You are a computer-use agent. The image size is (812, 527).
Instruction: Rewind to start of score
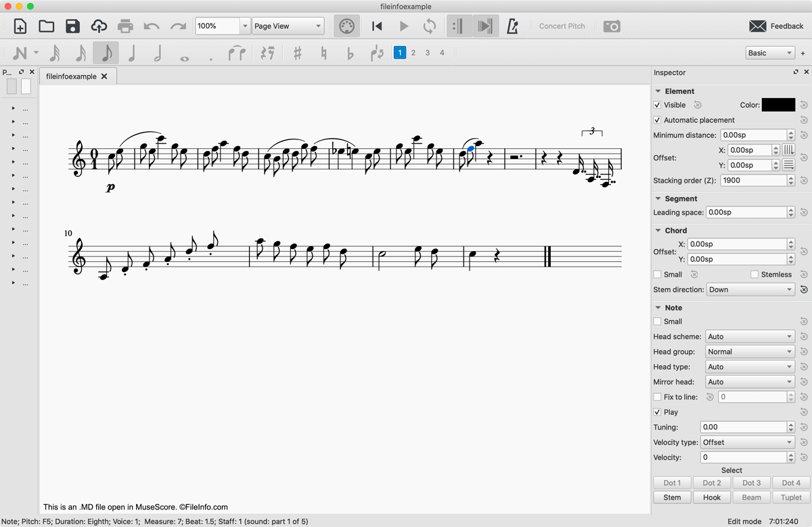(x=377, y=26)
